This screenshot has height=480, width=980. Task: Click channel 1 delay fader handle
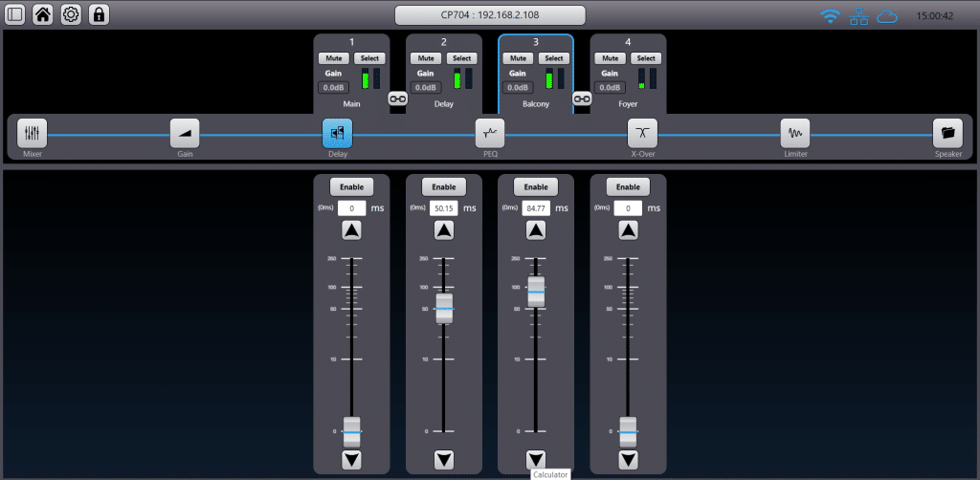(x=352, y=431)
